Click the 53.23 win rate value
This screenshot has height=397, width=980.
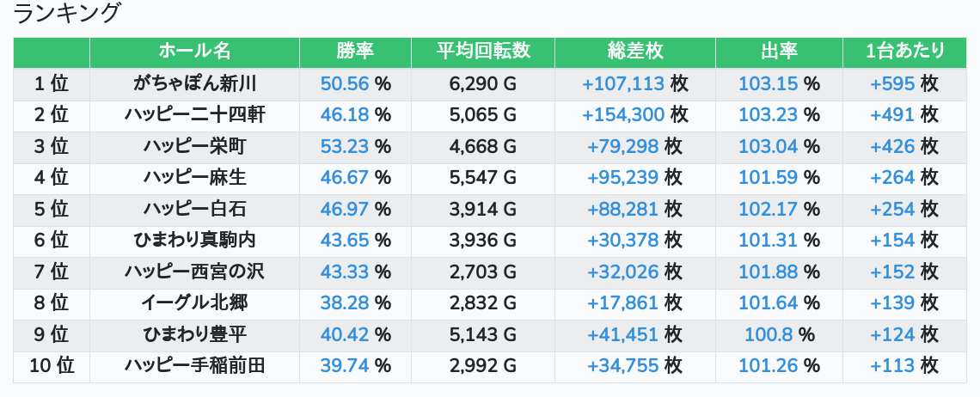(344, 146)
